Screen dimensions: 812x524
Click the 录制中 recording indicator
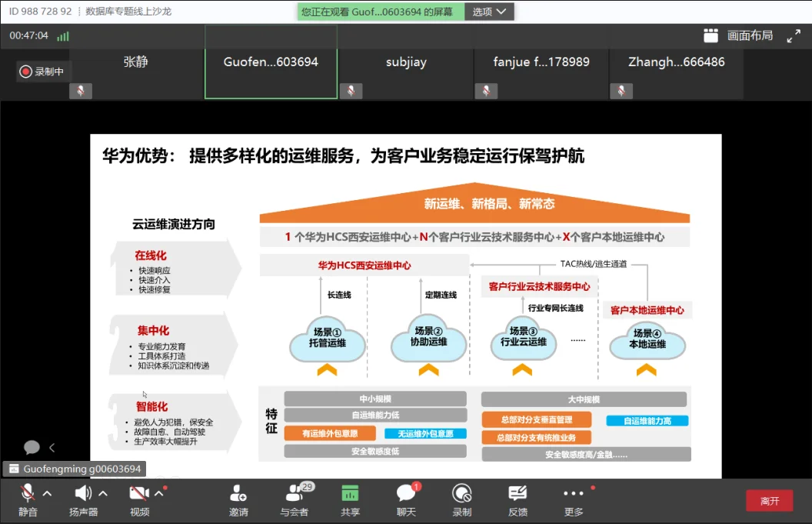point(44,72)
